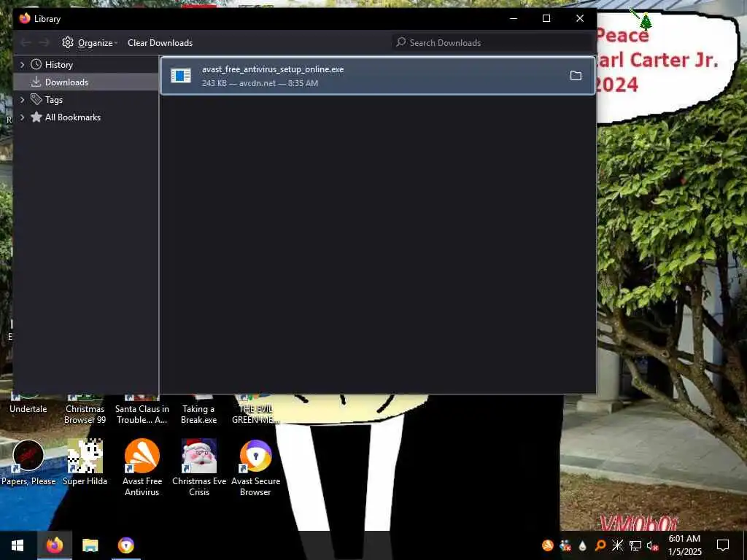
Task: Click the orange magnifier tray icon
Action: 600,545
